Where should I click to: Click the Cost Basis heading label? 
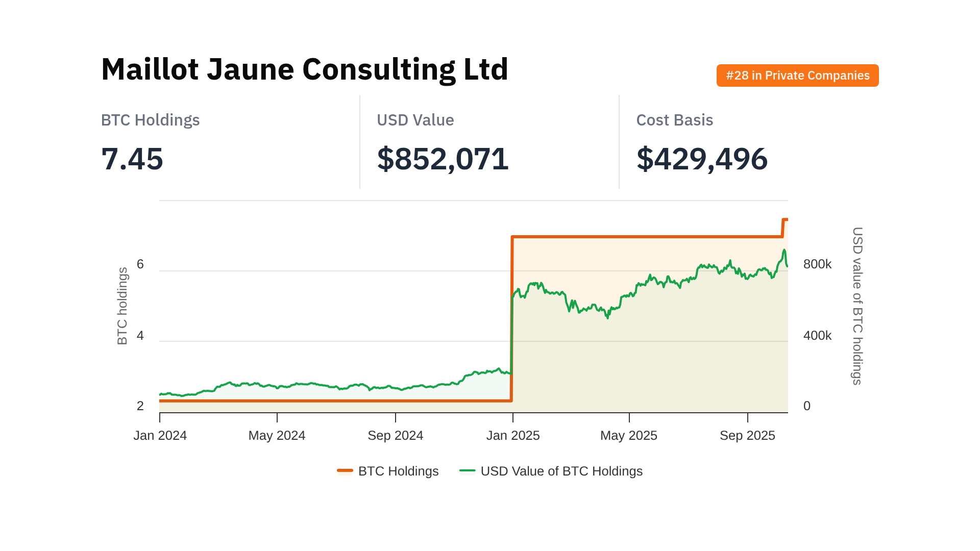pos(674,120)
